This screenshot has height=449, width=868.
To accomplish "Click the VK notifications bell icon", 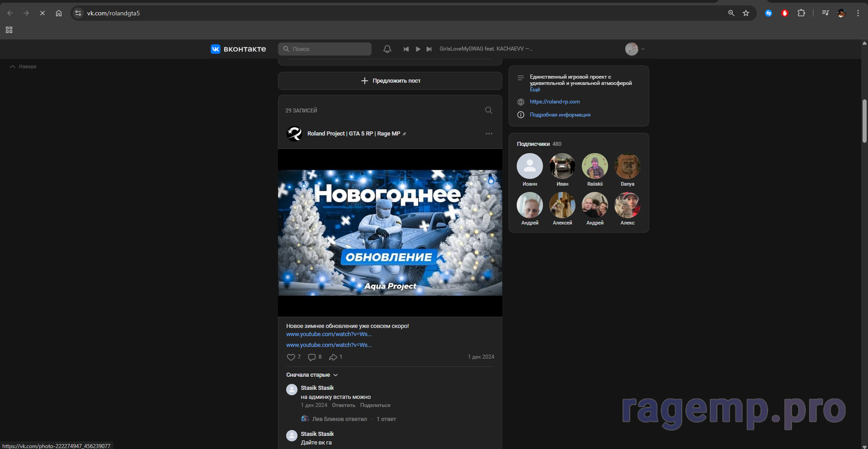I will (x=387, y=49).
